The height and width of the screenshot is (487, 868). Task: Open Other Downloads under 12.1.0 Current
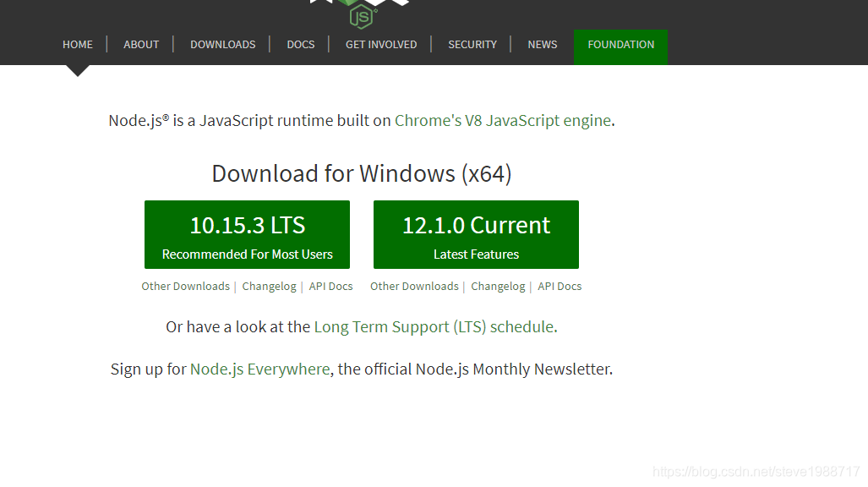click(415, 286)
